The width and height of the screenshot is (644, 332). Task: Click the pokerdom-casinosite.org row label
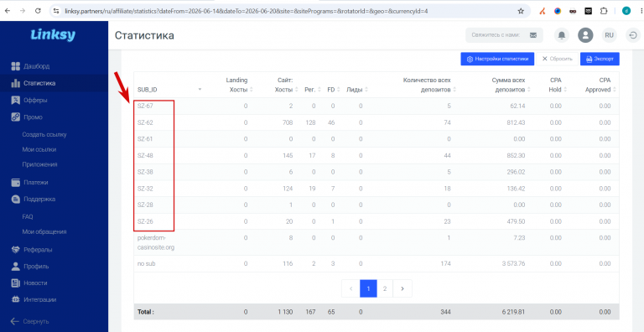pos(156,242)
